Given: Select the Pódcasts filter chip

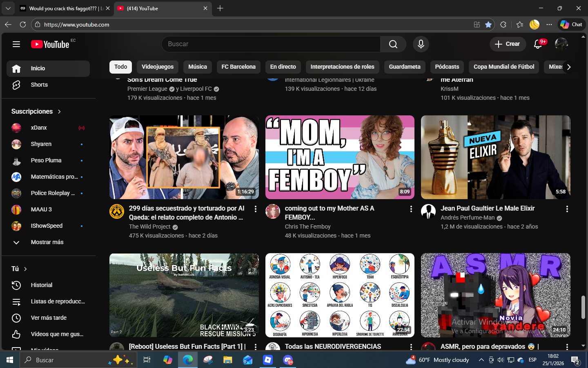Looking at the screenshot, I should (x=447, y=67).
